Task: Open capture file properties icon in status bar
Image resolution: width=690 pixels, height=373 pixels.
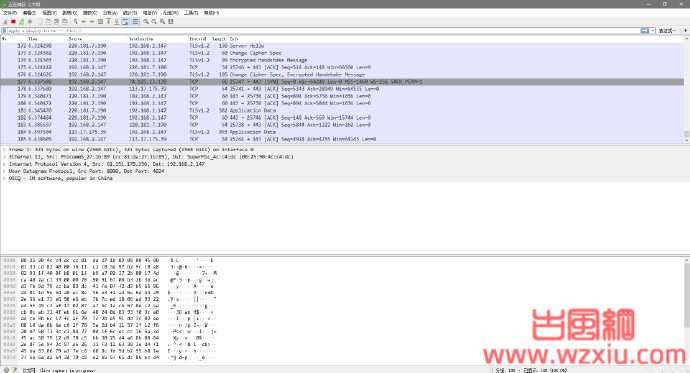Action: [15, 370]
